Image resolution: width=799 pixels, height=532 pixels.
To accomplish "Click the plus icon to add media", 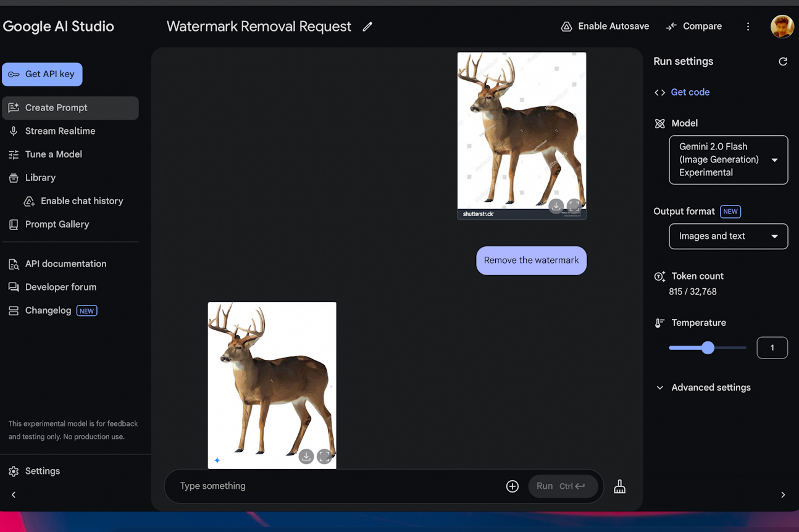I will [x=512, y=486].
